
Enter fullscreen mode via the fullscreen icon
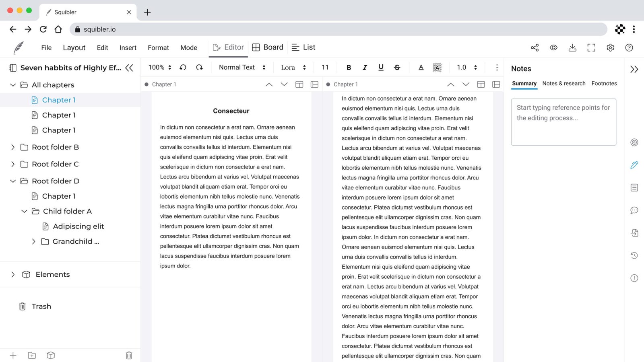[591, 47]
